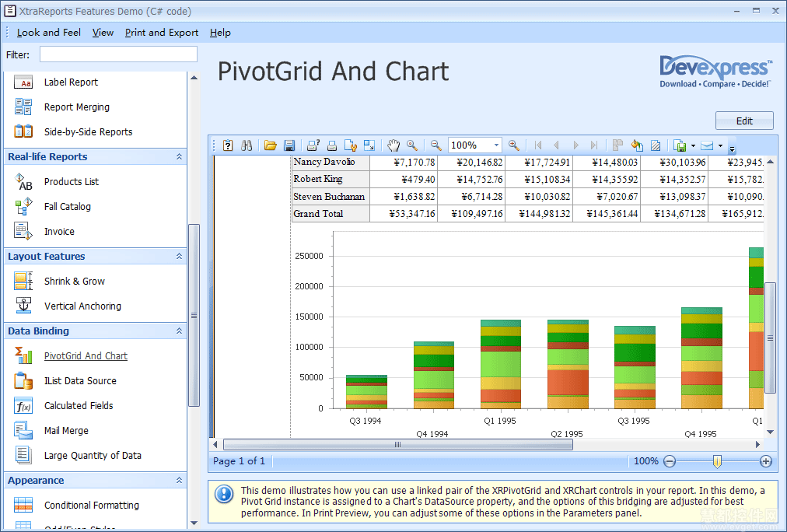This screenshot has width=787, height=532.
Task: Select the Hand tool
Action: coord(393,145)
